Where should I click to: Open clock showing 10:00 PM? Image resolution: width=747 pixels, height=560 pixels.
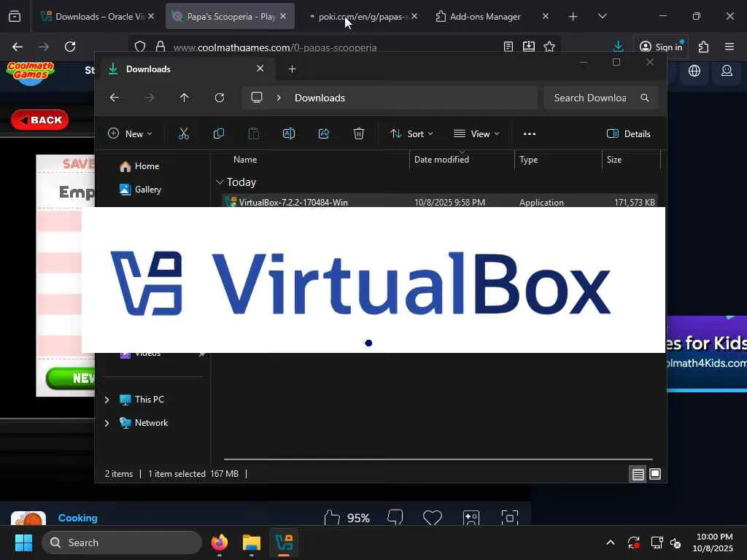(x=713, y=542)
